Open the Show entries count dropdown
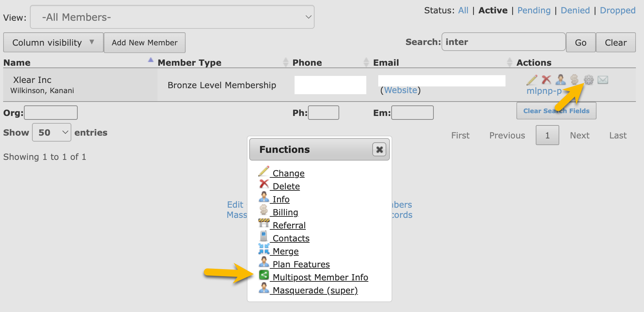 [51, 132]
